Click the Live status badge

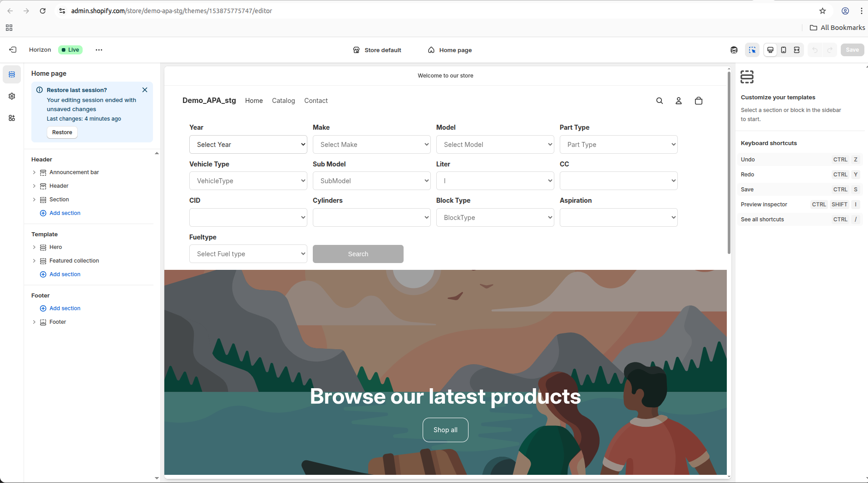(70, 50)
